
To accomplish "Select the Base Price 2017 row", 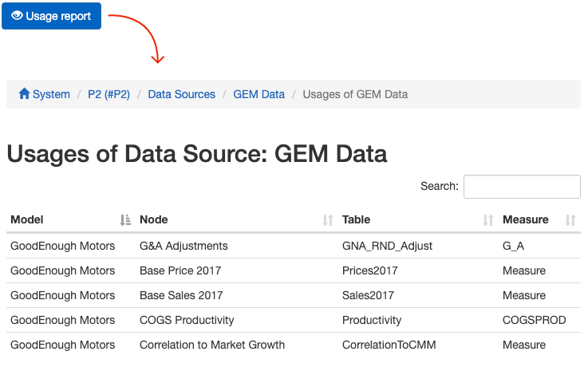I will coord(180,270).
